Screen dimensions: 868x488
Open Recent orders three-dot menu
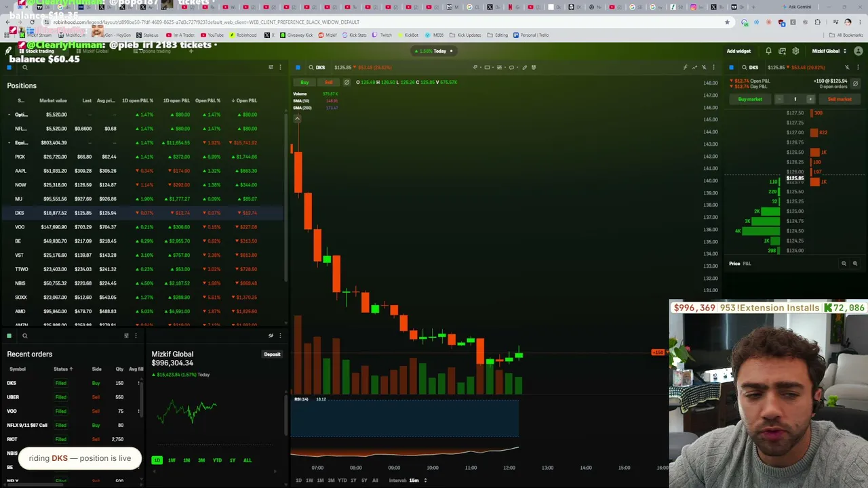pyautogui.click(x=136, y=335)
